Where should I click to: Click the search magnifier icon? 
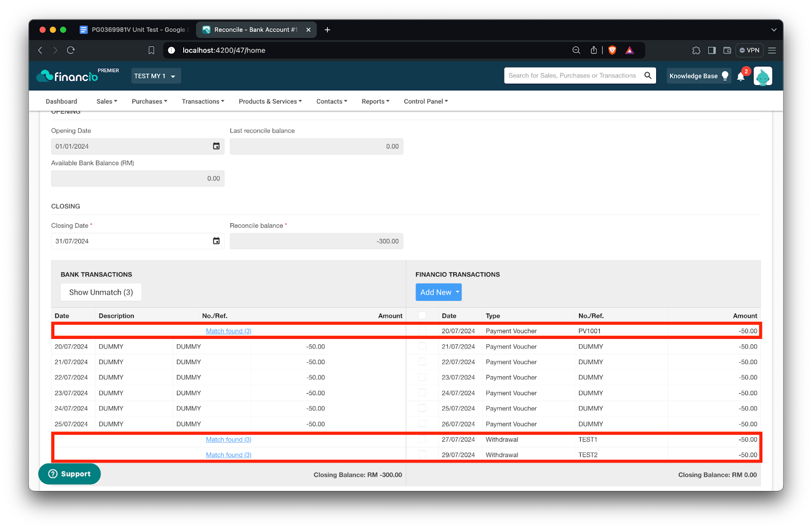(x=648, y=75)
